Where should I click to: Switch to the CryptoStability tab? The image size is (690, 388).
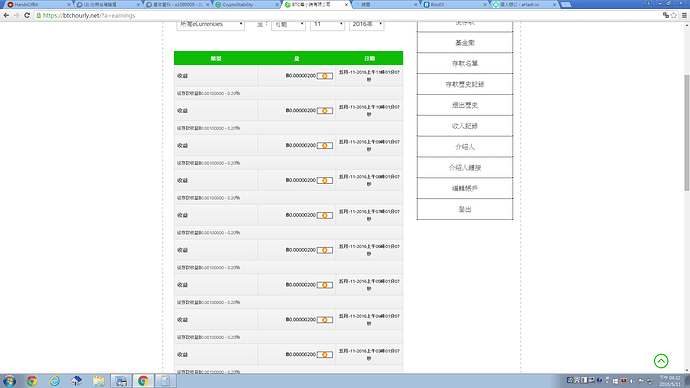coord(247,4)
